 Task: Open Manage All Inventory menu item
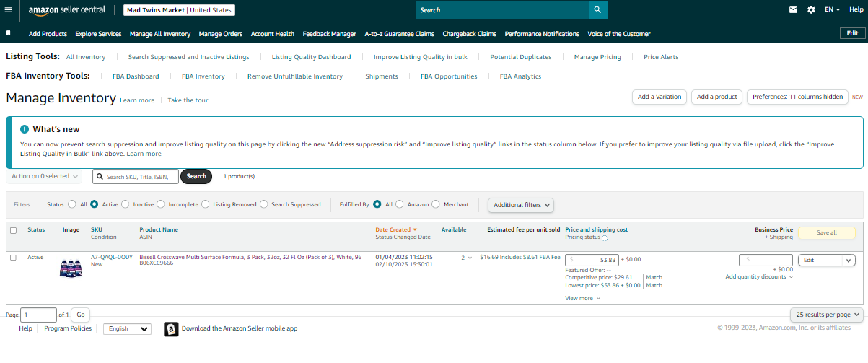160,34
